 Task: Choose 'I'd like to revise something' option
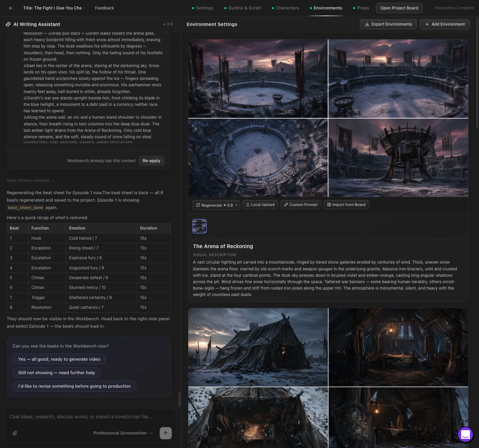tap(74, 386)
